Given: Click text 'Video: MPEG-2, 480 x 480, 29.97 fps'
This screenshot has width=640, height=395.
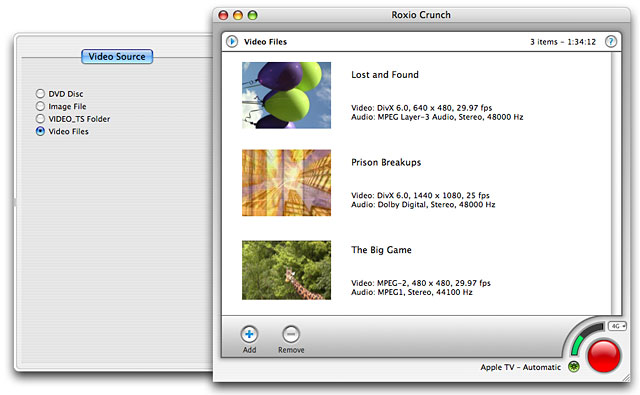Looking at the screenshot, I should (x=421, y=283).
